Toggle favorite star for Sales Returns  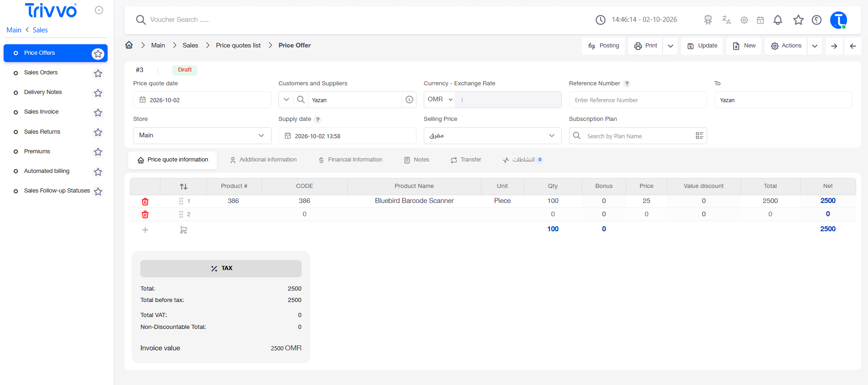[x=98, y=132]
